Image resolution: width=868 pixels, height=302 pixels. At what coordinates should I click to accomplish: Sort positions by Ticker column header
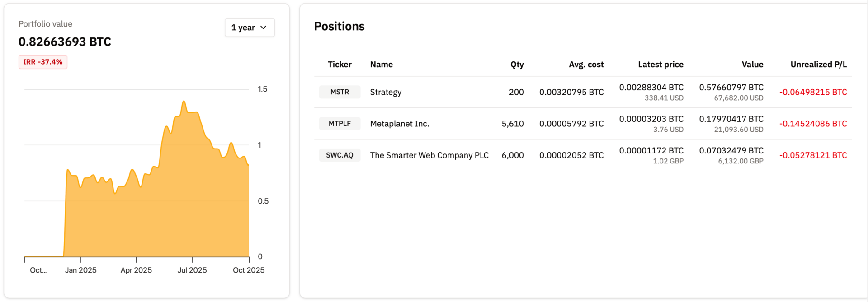click(x=340, y=65)
